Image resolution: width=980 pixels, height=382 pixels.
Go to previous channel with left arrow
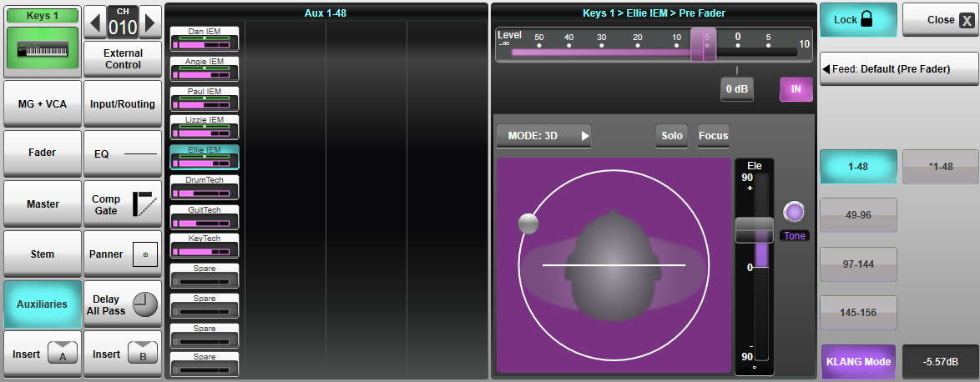tap(95, 23)
